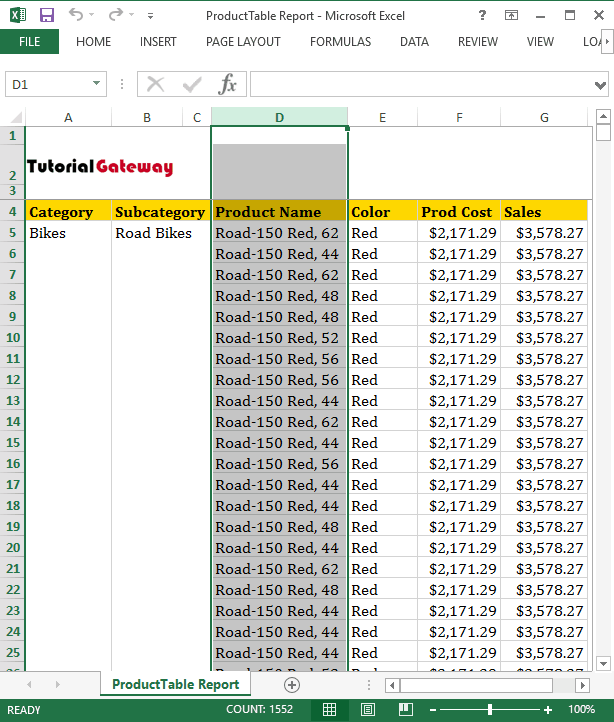Go to previous sheet arrow

29,685
